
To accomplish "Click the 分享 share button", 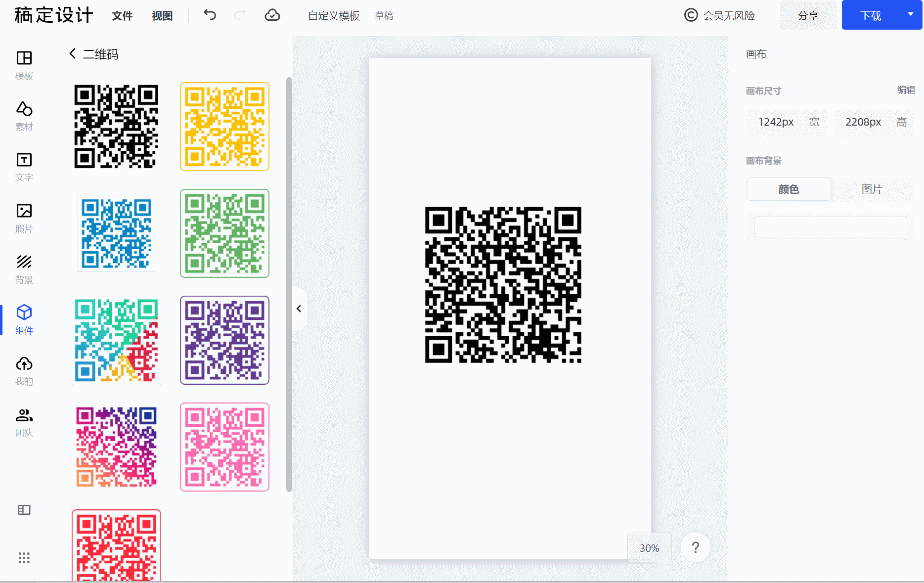I will point(808,15).
